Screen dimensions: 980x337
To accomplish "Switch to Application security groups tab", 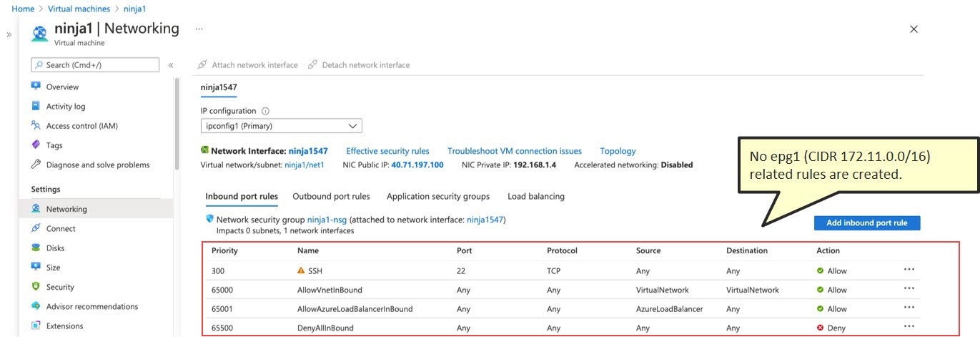I will (438, 196).
